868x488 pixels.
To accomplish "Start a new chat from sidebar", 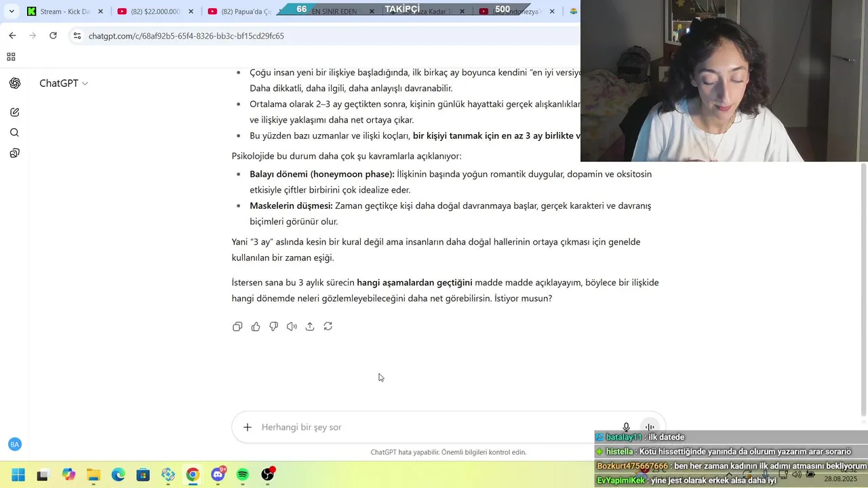I will 15,113.
